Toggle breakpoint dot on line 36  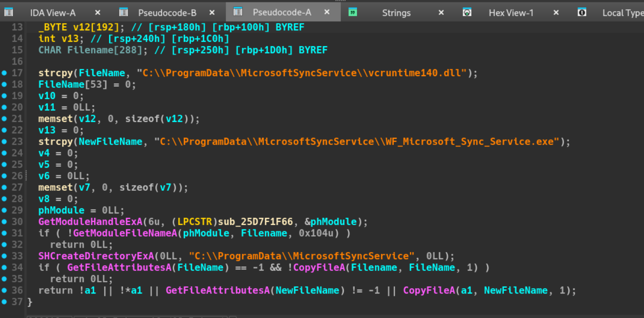click(4, 291)
